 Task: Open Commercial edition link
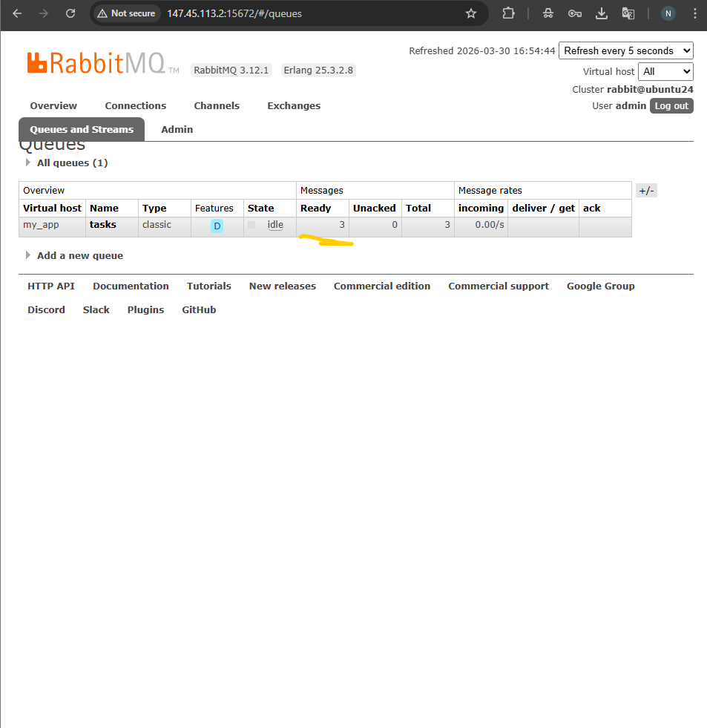[x=382, y=286]
